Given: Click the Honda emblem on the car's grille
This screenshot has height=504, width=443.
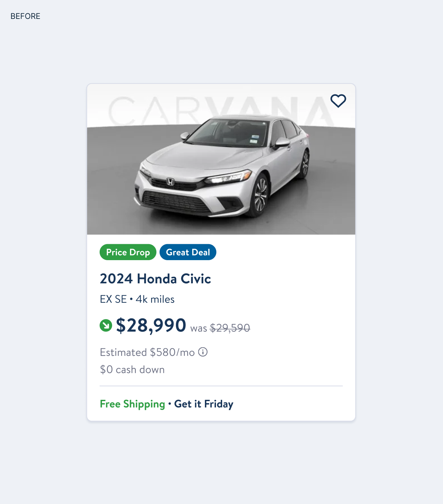Looking at the screenshot, I should [170, 182].
